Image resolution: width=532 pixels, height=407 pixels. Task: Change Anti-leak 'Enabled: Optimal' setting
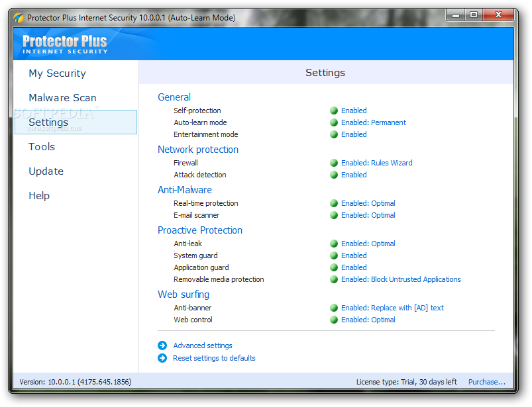point(368,244)
